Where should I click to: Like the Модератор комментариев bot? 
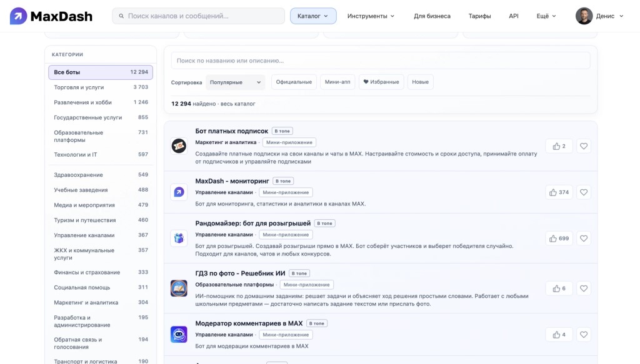(x=559, y=334)
